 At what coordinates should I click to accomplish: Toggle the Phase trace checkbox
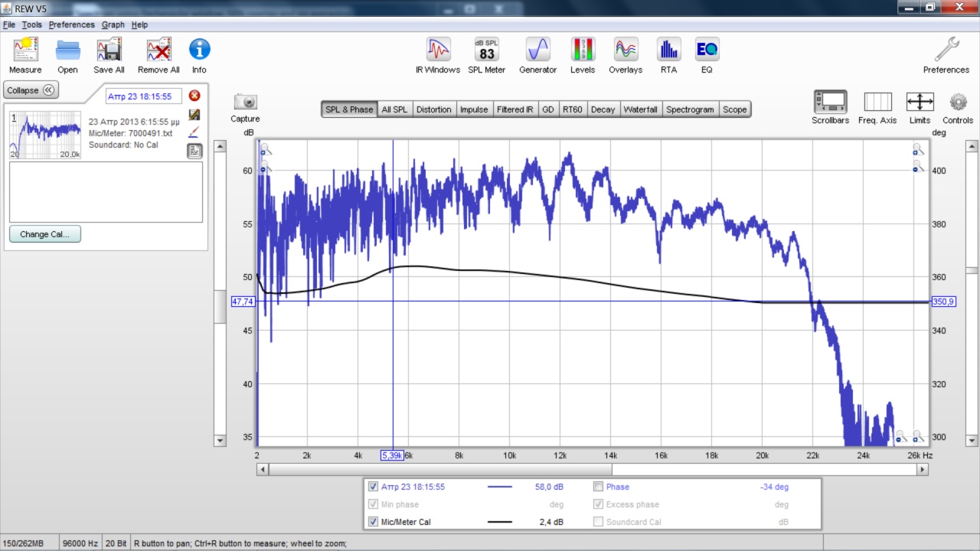(x=599, y=487)
